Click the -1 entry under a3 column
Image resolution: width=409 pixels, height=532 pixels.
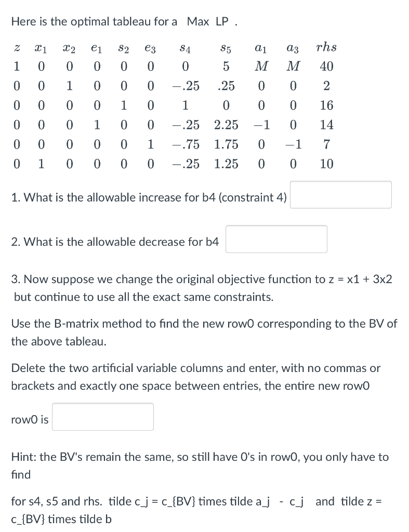point(293,144)
